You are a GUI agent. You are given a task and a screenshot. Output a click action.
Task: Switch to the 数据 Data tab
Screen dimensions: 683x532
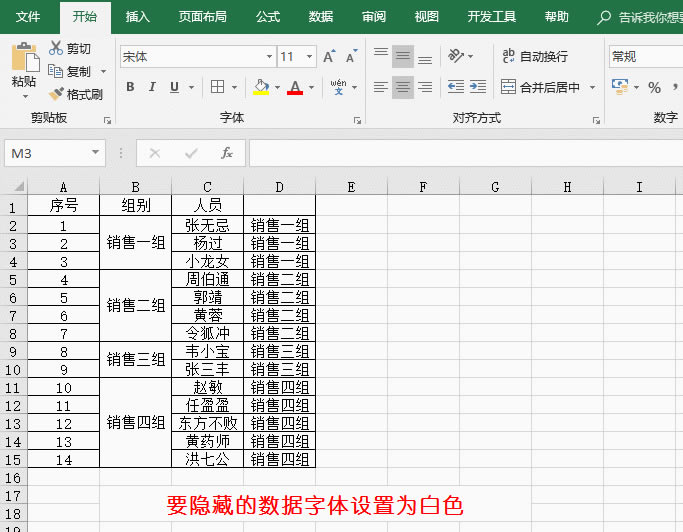pyautogui.click(x=321, y=17)
